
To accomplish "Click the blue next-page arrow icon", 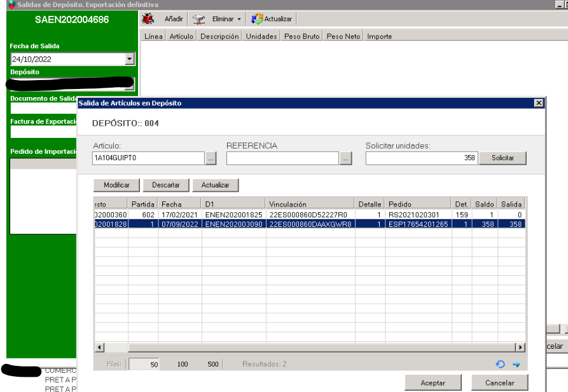I will click(516, 364).
